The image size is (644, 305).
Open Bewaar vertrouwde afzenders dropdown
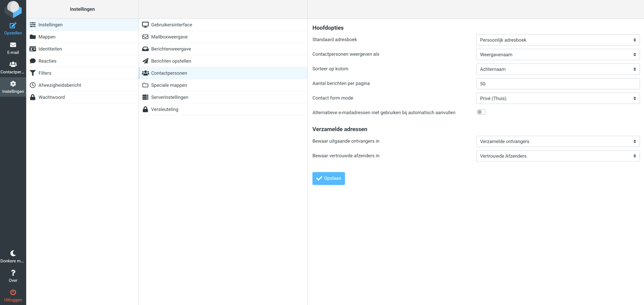pyautogui.click(x=558, y=156)
